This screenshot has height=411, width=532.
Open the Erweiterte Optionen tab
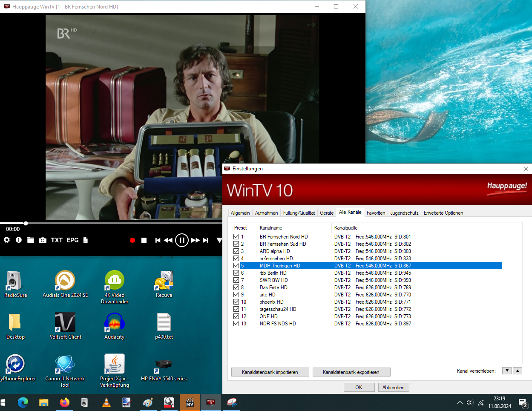click(x=443, y=213)
